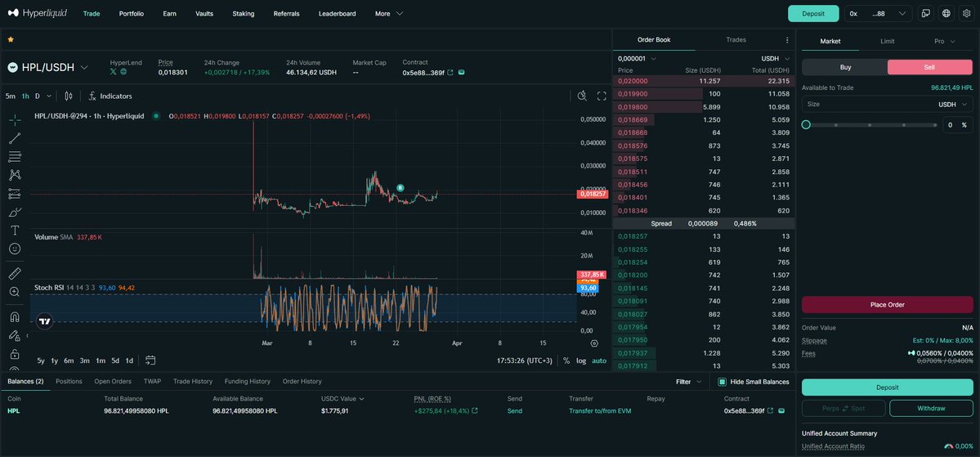Click the order size slider handle

click(806, 125)
